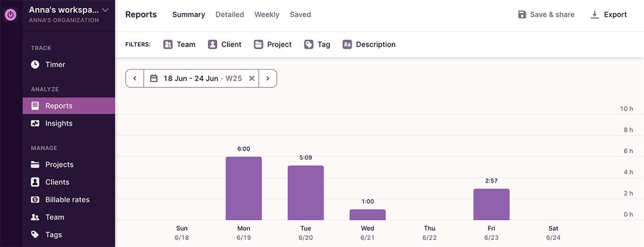Click the Monday 6:00 bar
This screenshot has height=247, width=644.
(244, 188)
